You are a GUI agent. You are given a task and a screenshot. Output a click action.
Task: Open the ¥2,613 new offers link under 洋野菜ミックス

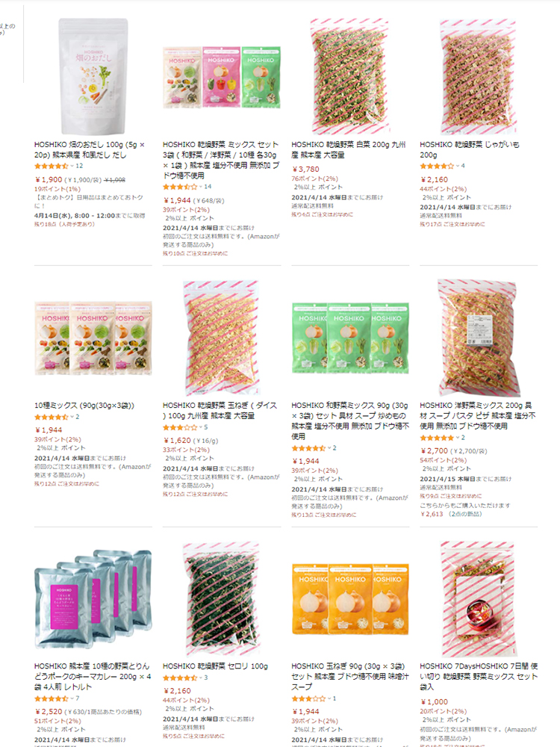pos(451,514)
